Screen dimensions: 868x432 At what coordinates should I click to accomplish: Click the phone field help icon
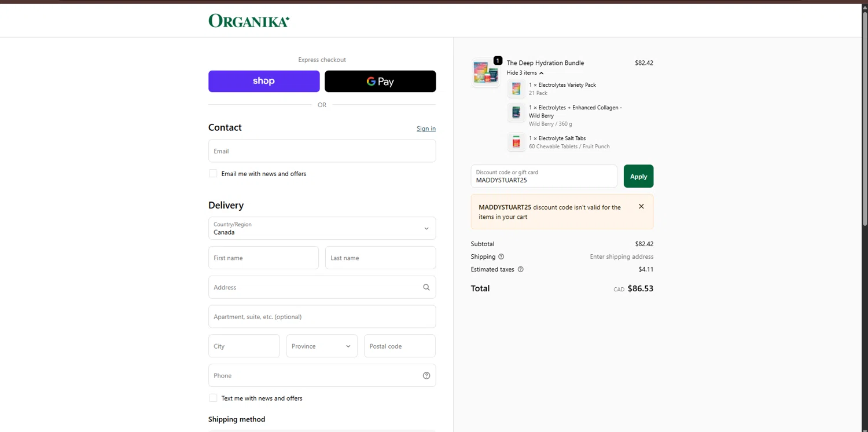coord(426,375)
